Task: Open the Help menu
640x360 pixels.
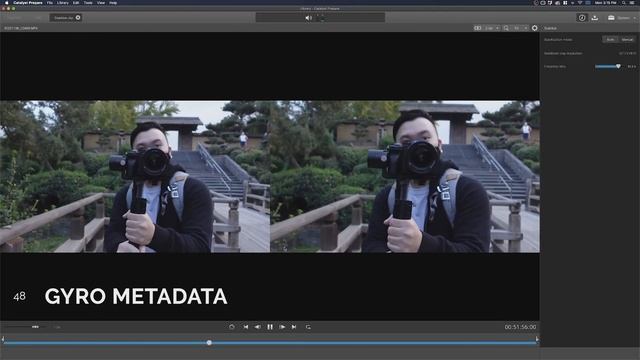Action: (113, 2)
